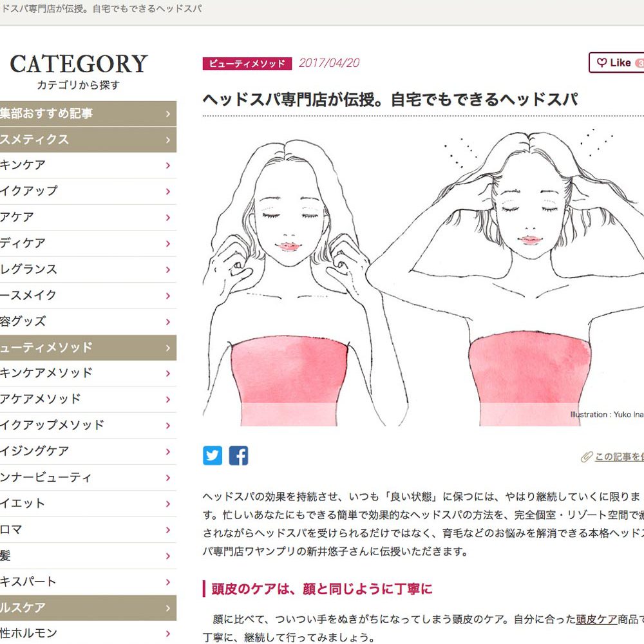Click the head spa illustration image

pyautogui.click(x=423, y=277)
